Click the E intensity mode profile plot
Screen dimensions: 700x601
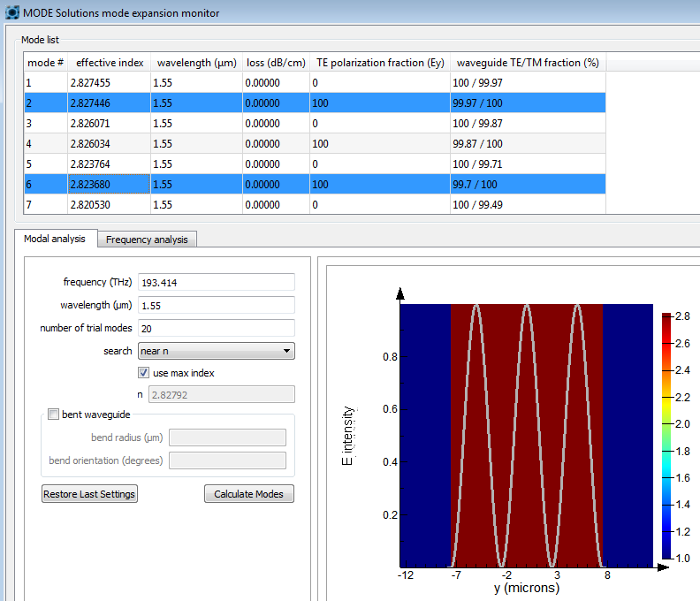(527, 436)
